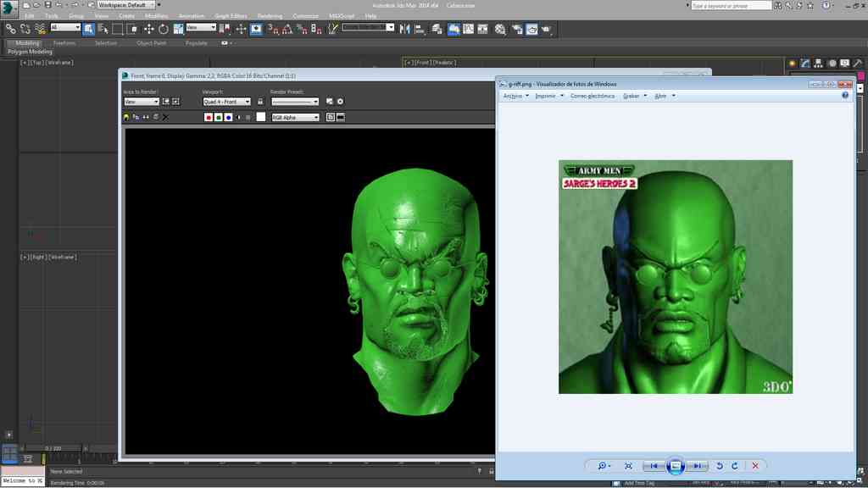This screenshot has height=488, width=868.
Task: Open the RGB Alpha channel dropdown
Action: pyautogui.click(x=294, y=118)
